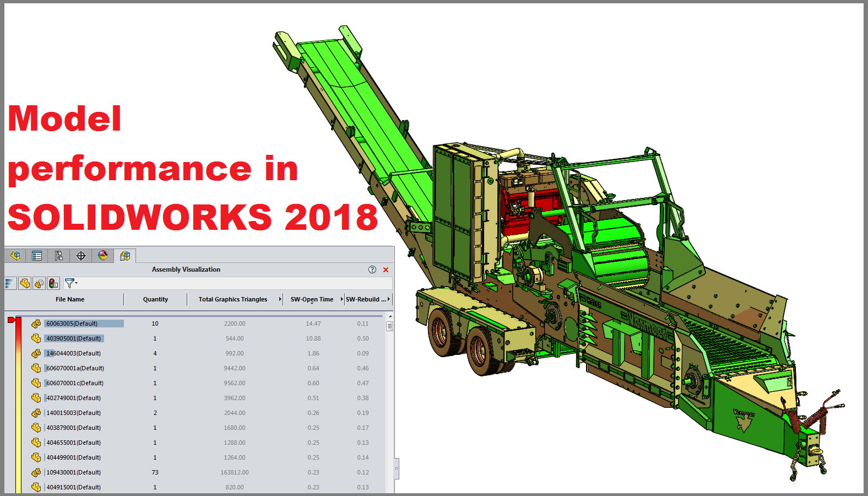Open arrow menu beside SW-Rebuild column
This screenshot has height=496, width=868.
(389, 299)
